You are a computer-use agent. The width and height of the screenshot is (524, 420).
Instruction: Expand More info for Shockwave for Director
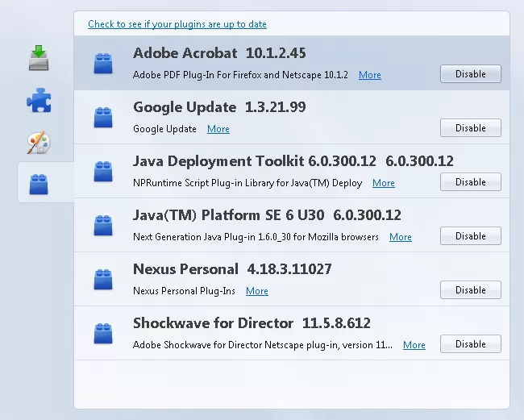(414, 345)
